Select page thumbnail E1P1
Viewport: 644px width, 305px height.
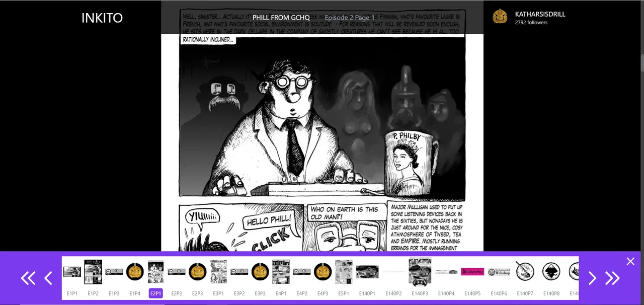pos(72,272)
